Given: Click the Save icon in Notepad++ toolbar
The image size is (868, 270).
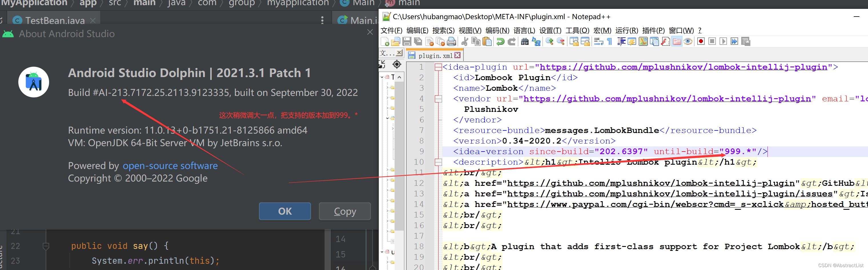Looking at the screenshot, I should (407, 41).
